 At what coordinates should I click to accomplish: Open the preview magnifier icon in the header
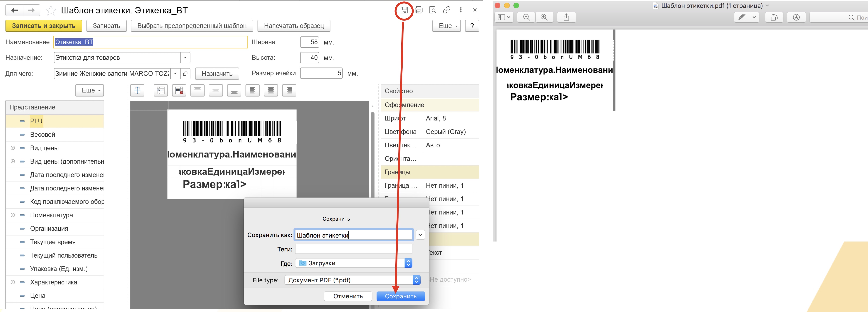coord(433,10)
